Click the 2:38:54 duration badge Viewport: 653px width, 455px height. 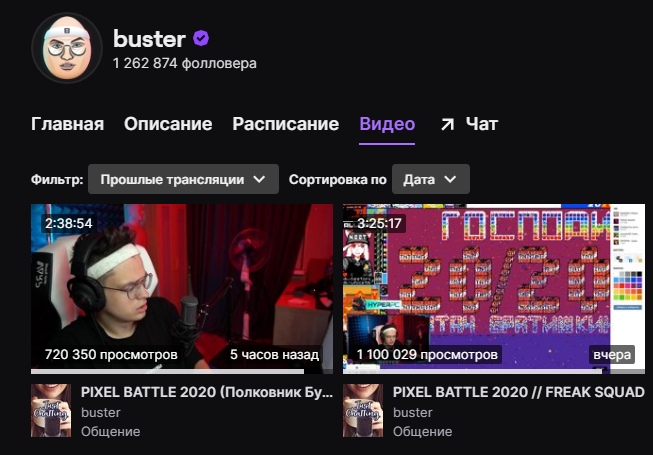(x=69, y=224)
